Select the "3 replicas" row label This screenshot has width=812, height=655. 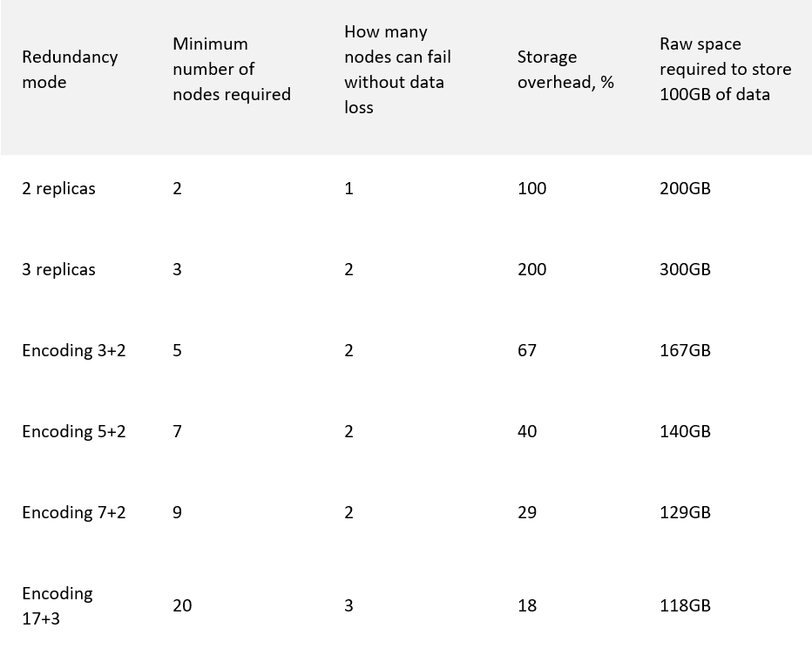[x=58, y=270]
